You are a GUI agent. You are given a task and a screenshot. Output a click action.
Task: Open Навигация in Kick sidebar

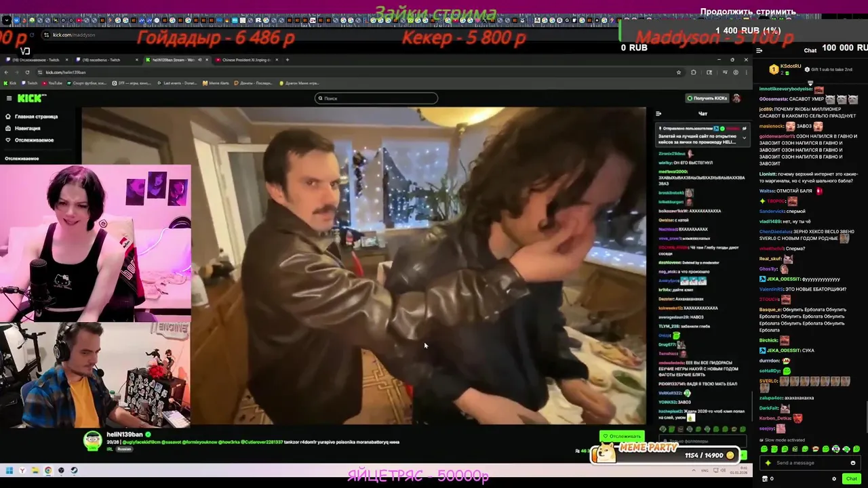pos(23,128)
